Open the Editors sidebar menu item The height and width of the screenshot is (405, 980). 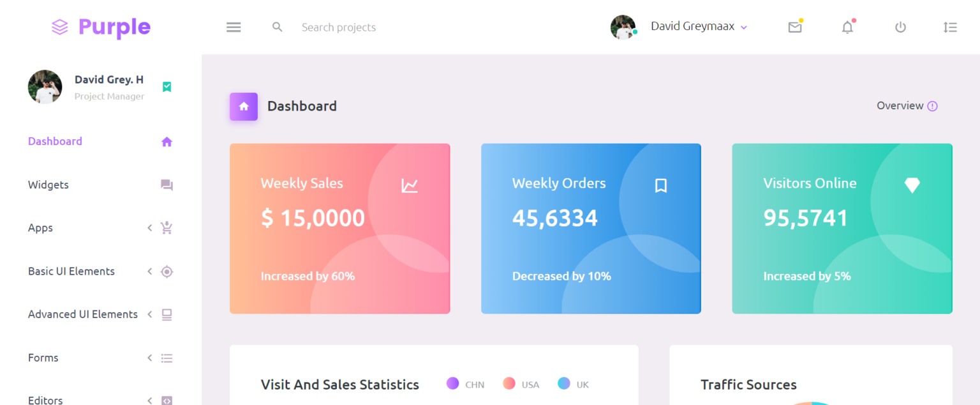tap(45, 399)
